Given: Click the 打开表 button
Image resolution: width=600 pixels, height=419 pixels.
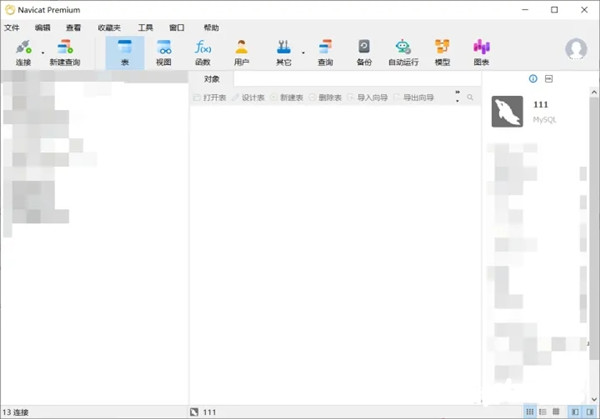Looking at the screenshot, I should coord(210,98).
